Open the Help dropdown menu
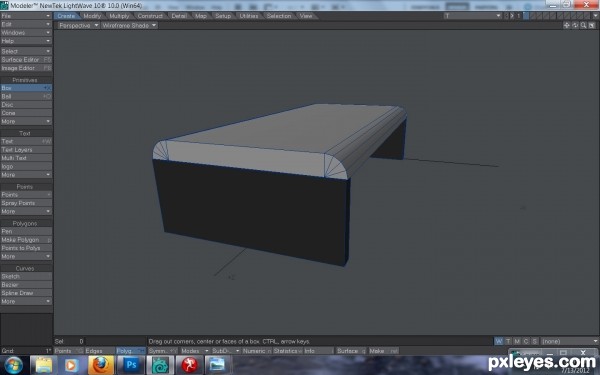Viewport: 600px width, 375px height. tap(26, 41)
